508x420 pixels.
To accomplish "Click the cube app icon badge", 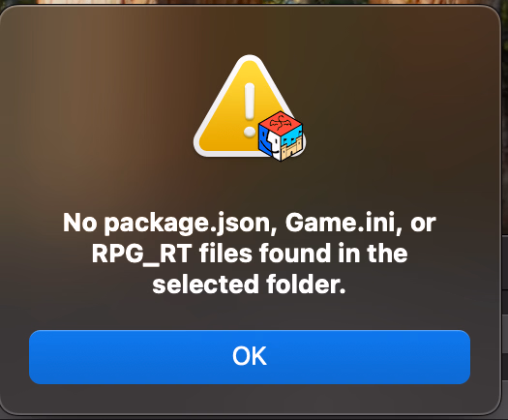I will pos(282,136).
